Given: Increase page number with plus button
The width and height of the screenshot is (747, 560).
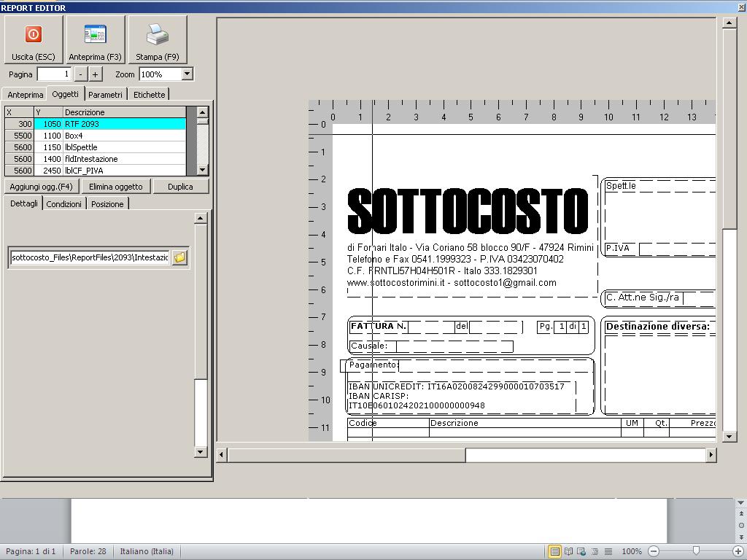Looking at the screenshot, I should [x=96, y=74].
